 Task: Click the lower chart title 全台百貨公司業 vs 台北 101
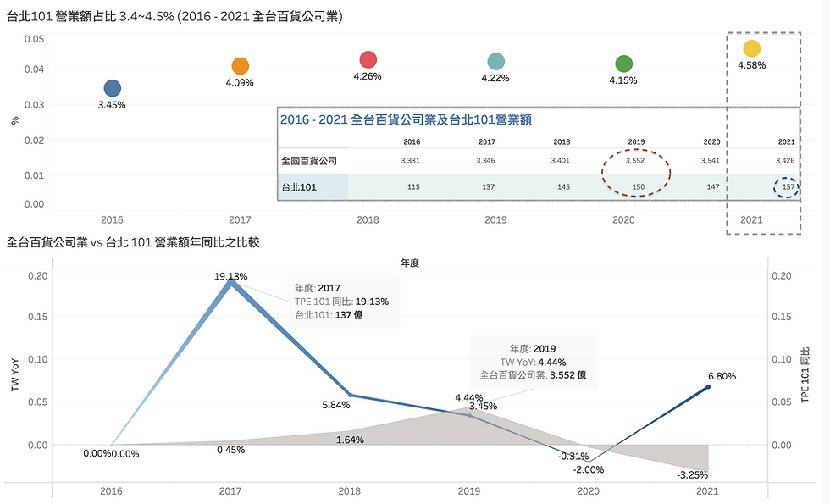click(133, 242)
